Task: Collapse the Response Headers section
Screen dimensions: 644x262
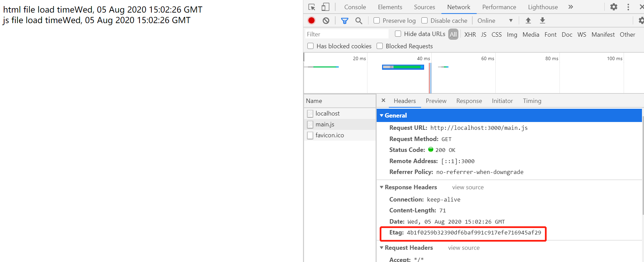Action: (x=382, y=187)
